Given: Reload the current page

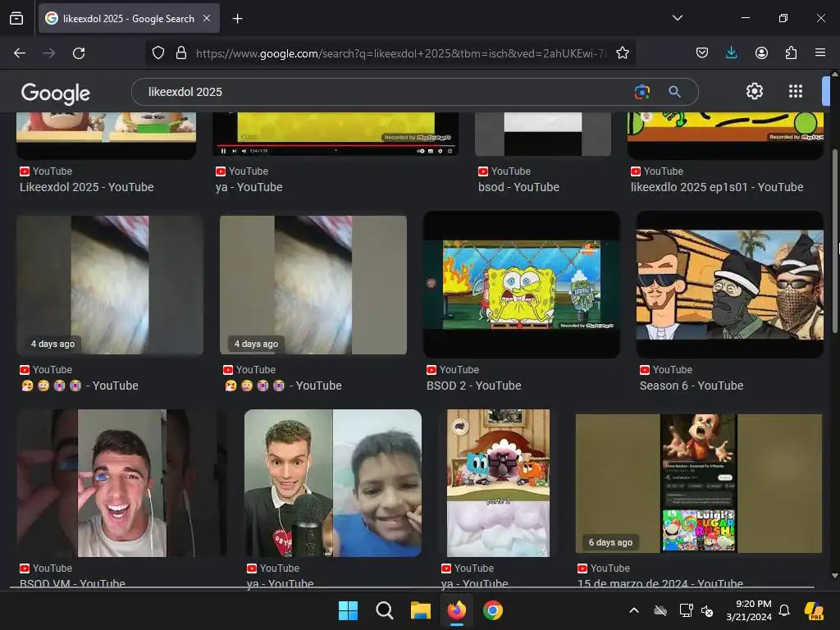Looking at the screenshot, I should click(x=79, y=53).
